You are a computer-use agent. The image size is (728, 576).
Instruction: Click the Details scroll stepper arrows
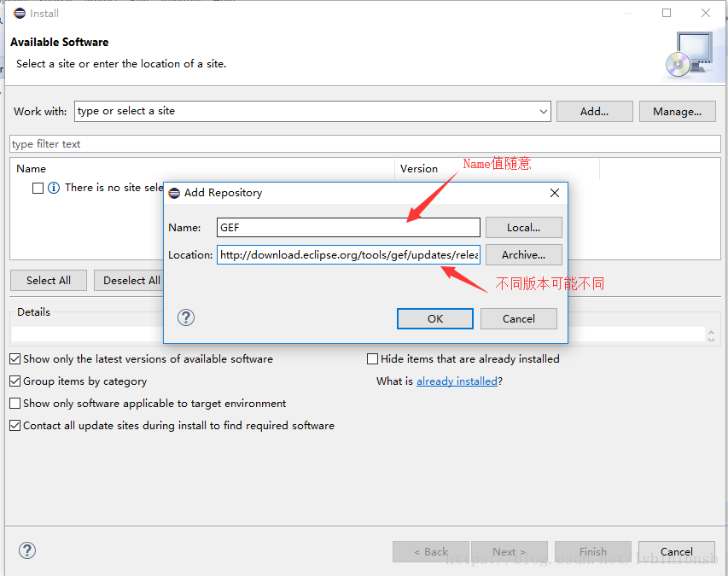(711, 335)
